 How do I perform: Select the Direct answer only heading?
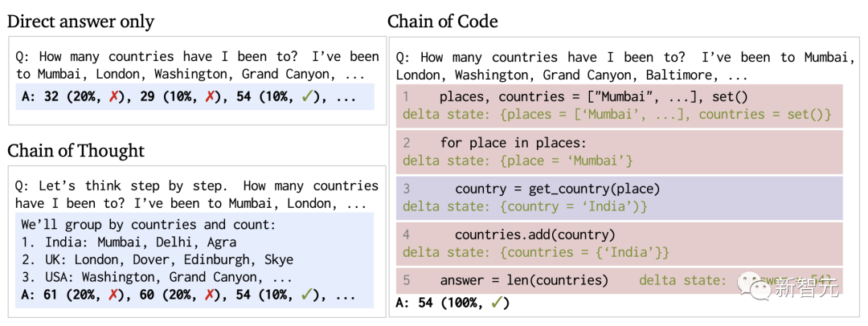81,22
